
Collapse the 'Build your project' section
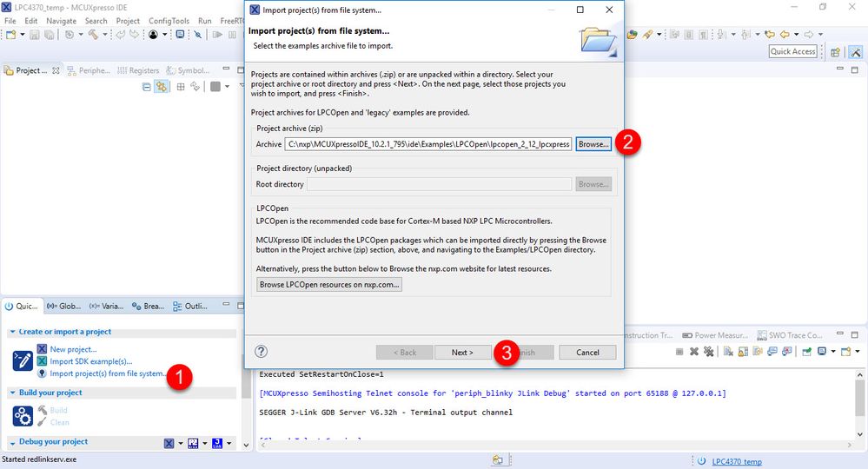(x=12, y=393)
